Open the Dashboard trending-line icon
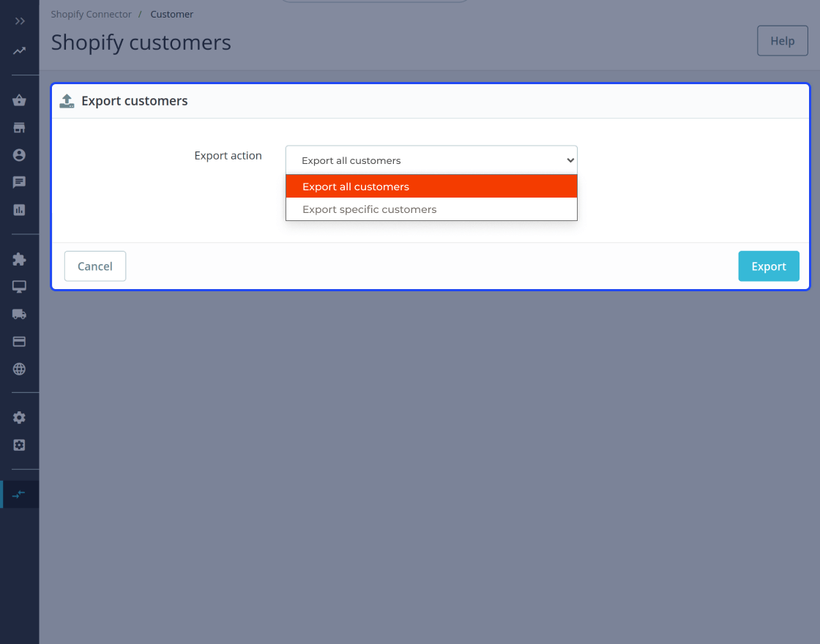 click(19, 50)
